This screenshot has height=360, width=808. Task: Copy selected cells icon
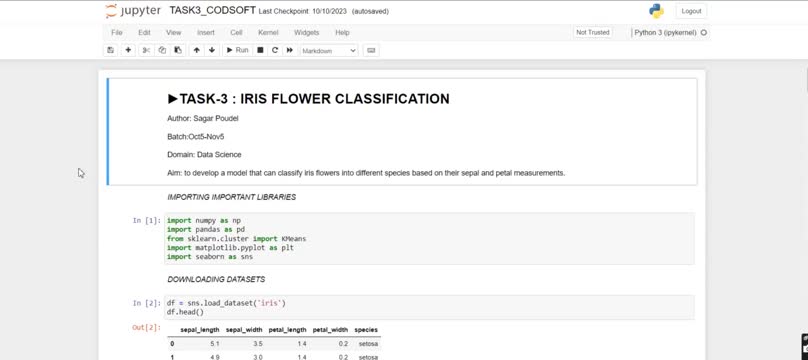[x=162, y=50]
